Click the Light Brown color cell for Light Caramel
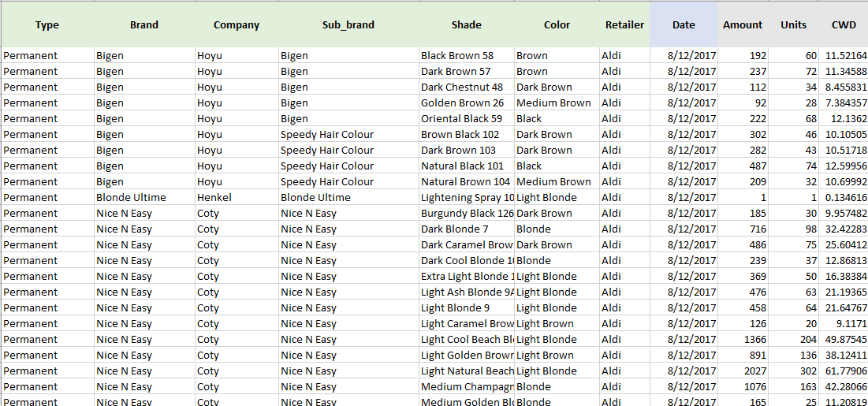 click(557, 324)
